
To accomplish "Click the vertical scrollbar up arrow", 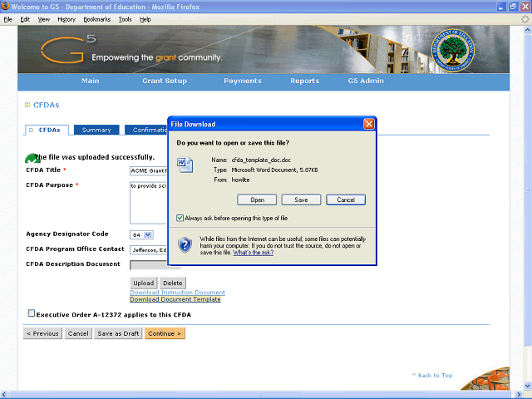I will 527,30.
